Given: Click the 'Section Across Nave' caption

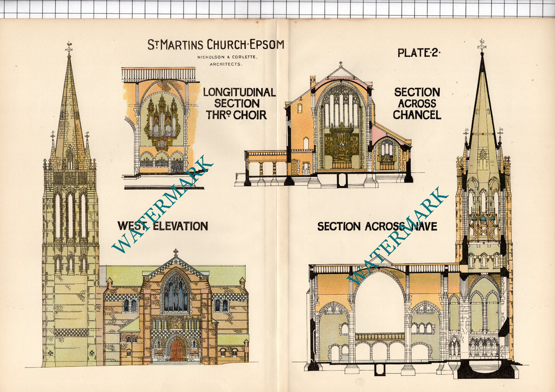Looking at the screenshot, I should 377,227.
